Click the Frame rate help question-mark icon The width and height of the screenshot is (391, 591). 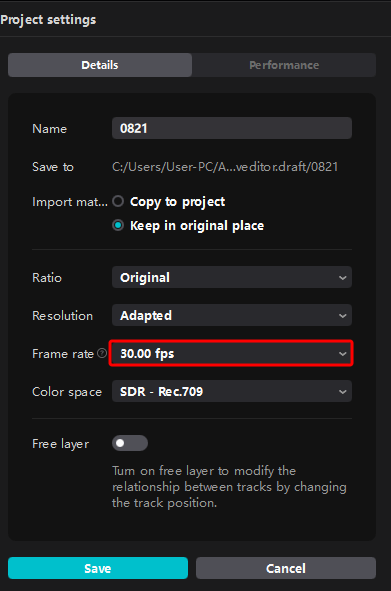[x=102, y=353]
